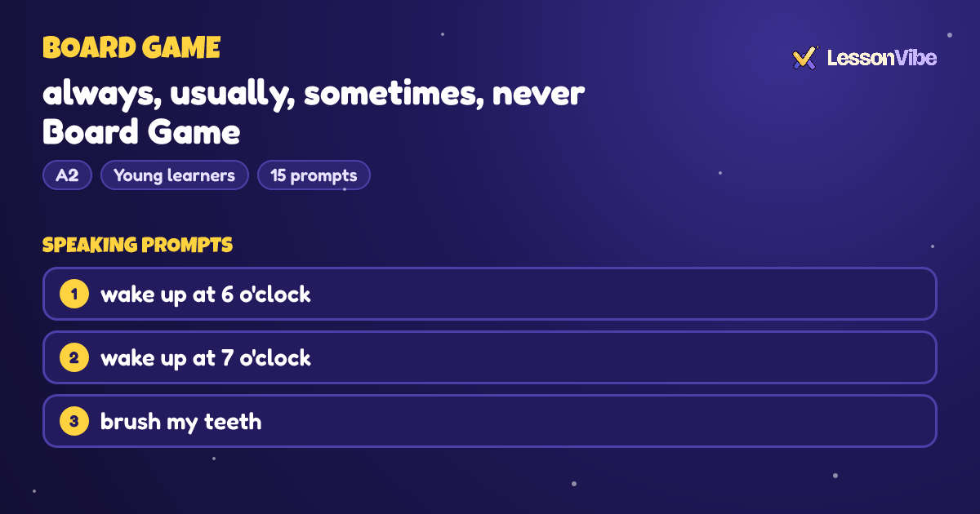Open the "wake up at 6 o'clock" prompt card
The height and width of the screenshot is (514, 980).
click(490, 294)
